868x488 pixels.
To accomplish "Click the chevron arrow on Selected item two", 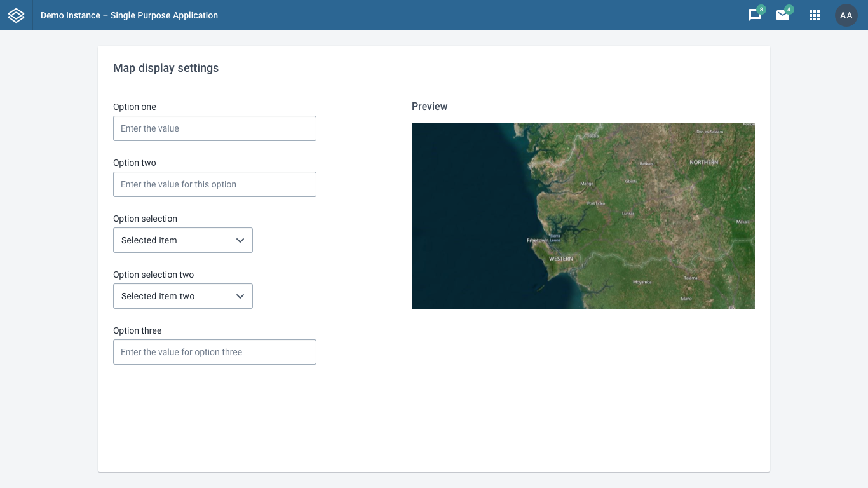I will 240,296.
